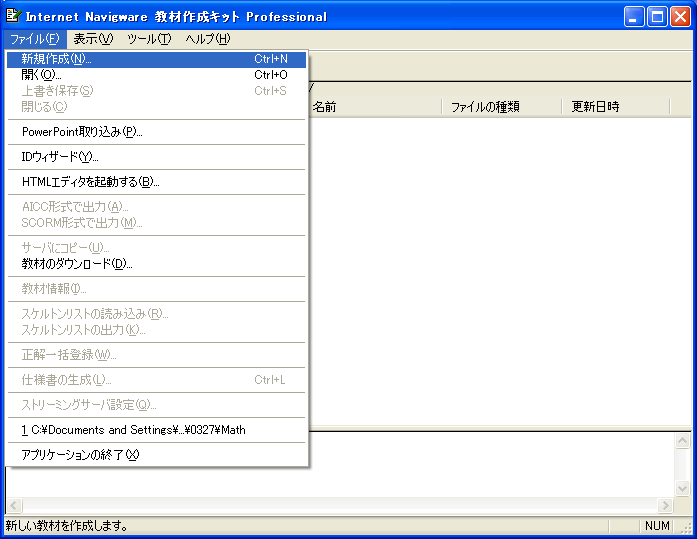Screen dimensions: 697x539
Task: Click AICC形式で出力(A)... entry
Action: [x=156, y=207]
